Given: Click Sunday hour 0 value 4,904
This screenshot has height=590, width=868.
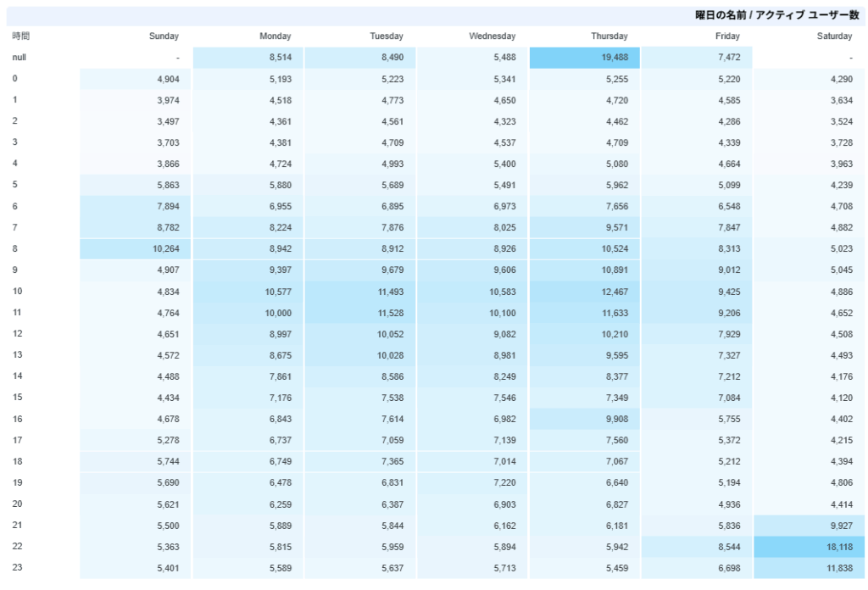Looking at the screenshot, I should click(x=168, y=79).
